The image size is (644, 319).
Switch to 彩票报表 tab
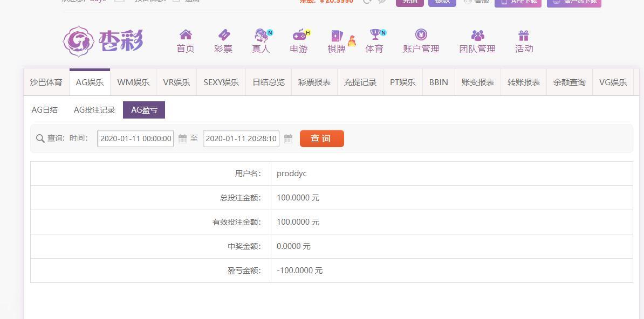point(314,82)
